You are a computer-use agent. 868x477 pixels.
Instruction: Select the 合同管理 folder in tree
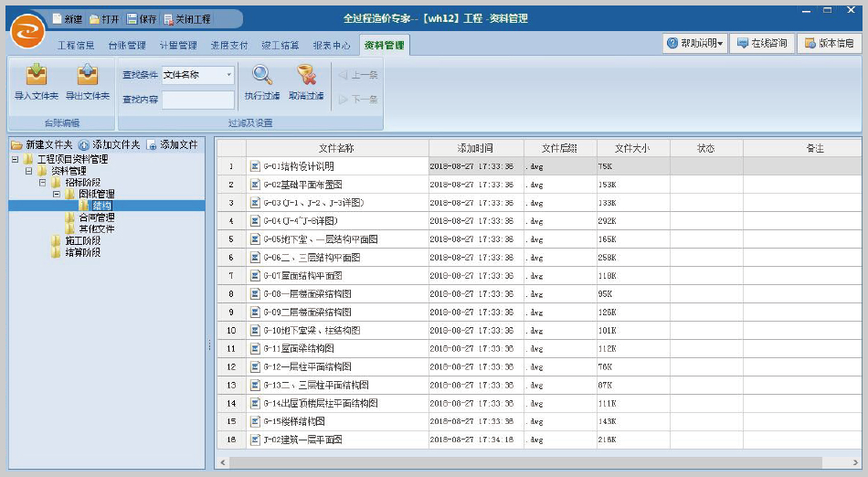point(96,217)
